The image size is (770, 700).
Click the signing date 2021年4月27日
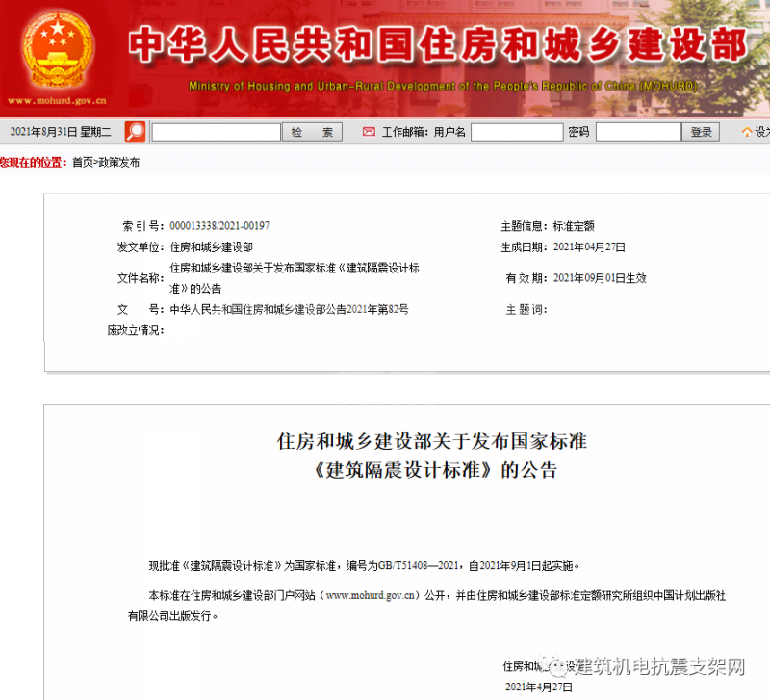539,687
